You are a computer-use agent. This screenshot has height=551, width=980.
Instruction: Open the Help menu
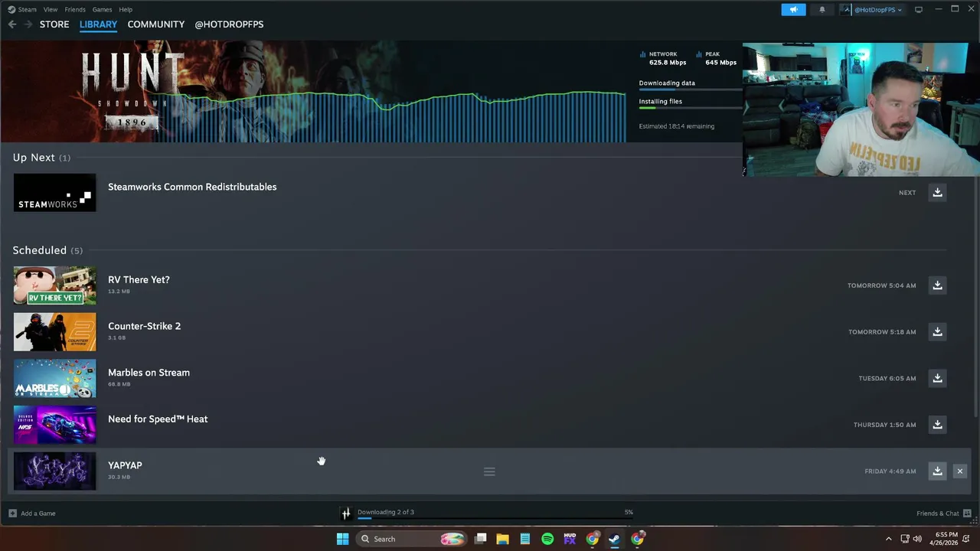[126, 9]
